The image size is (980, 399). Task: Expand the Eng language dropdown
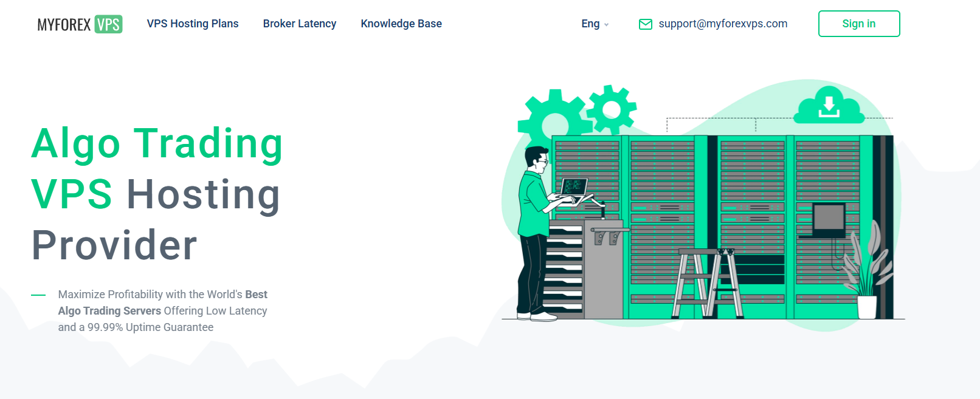[x=595, y=24]
